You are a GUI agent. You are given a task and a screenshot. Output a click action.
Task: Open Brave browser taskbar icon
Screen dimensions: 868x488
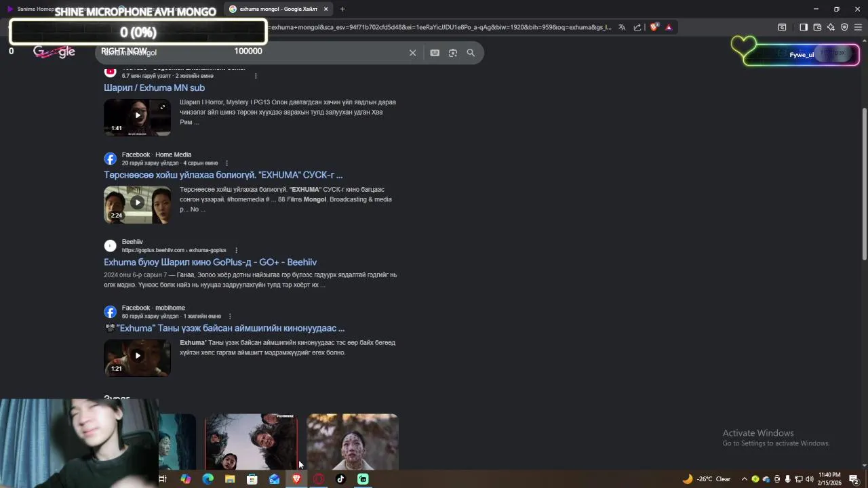point(296,479)
